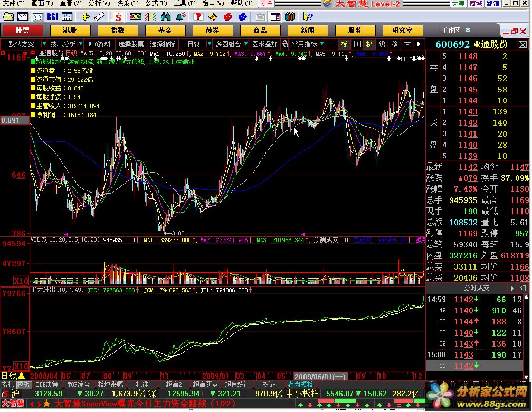Click the RSI indicator icon
The width and height of the screenshot is (532, 412).
pos(52,16)
